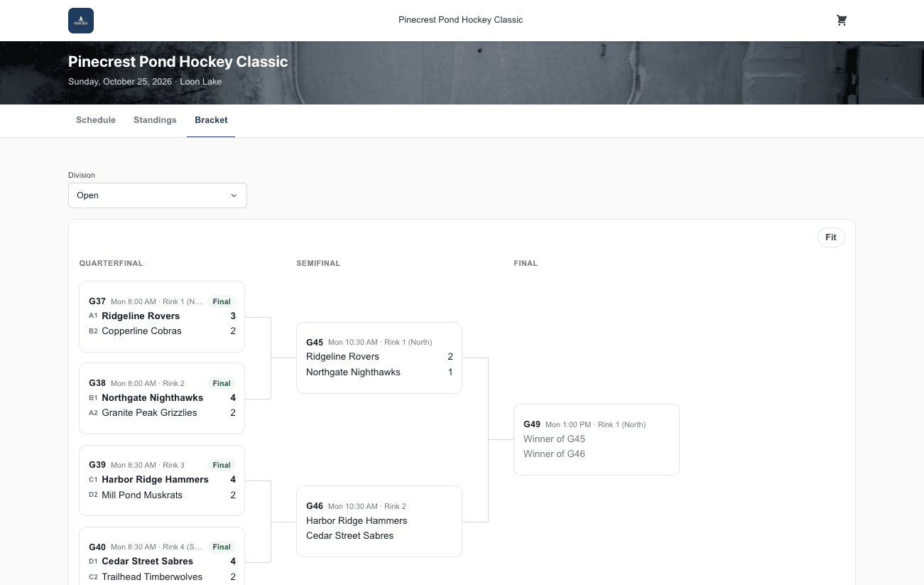Select Cedar Street Sabres in G46
Screen dimensions: 924x585
(349, 535)
